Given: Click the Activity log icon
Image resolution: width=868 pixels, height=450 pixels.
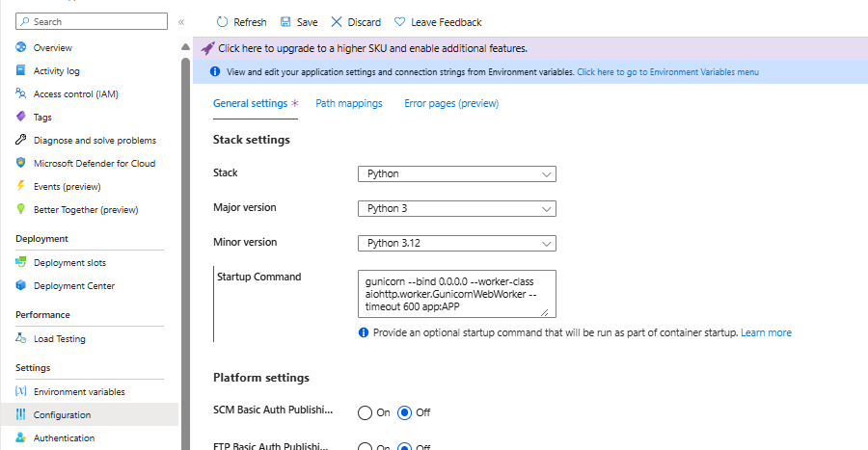Looking at the screenshot, I should [x=21, y=70].
